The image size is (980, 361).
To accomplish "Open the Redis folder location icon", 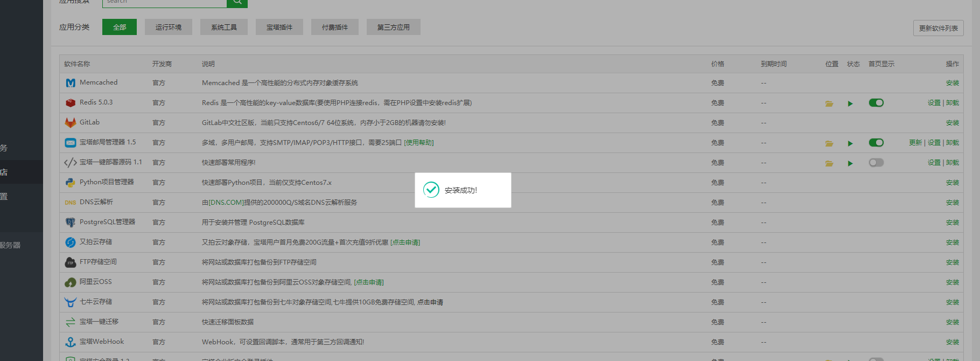I will [829, 103].
